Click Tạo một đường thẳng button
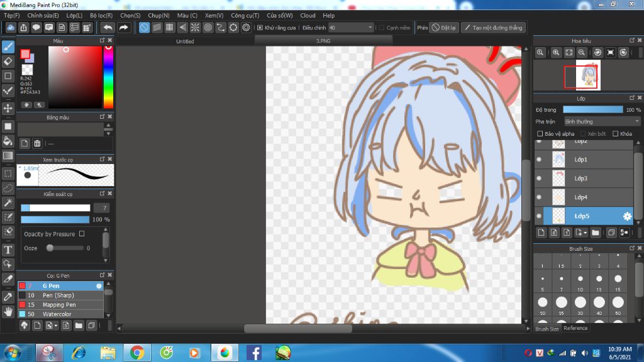 pos(494,28)
